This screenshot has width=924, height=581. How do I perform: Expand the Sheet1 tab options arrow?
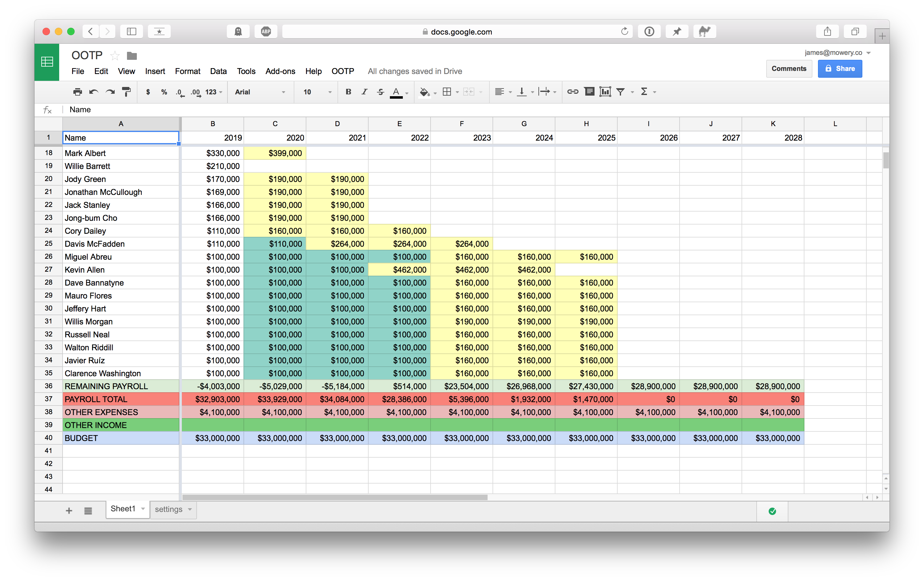coord(143,509)
